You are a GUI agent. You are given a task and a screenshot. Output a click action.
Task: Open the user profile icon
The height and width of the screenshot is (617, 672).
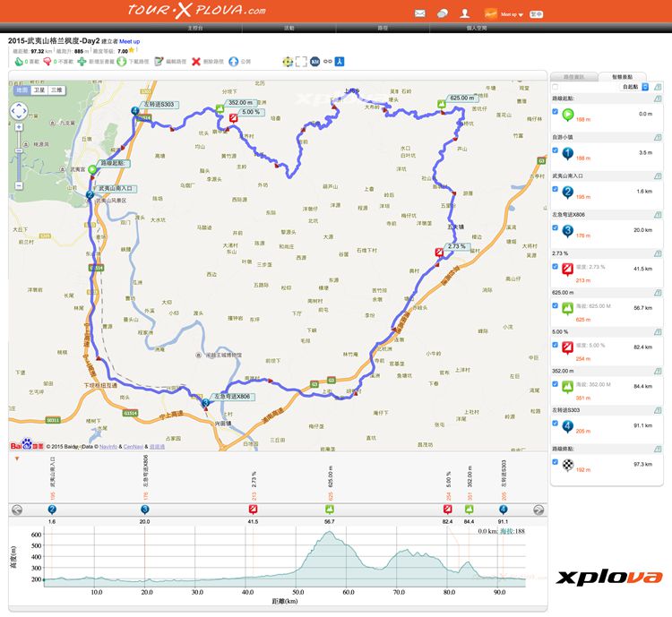coord(464,13)
